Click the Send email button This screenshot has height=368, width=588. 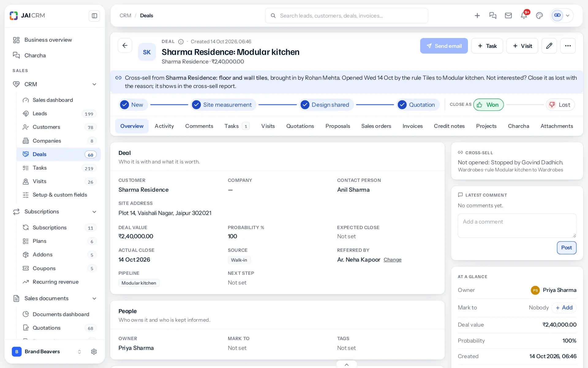point(444,46)
